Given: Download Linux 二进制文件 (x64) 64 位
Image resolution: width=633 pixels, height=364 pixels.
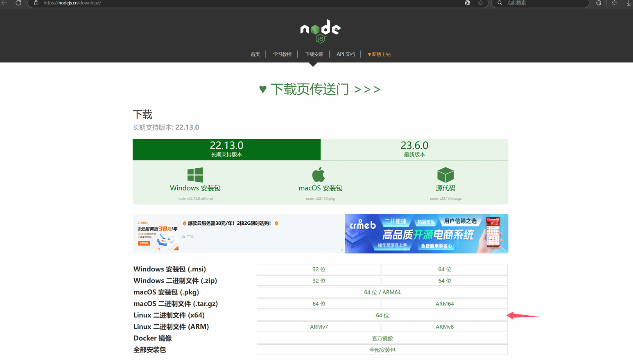Looking at the screenshot, I should pyautogui.click(x=382, y=315).
